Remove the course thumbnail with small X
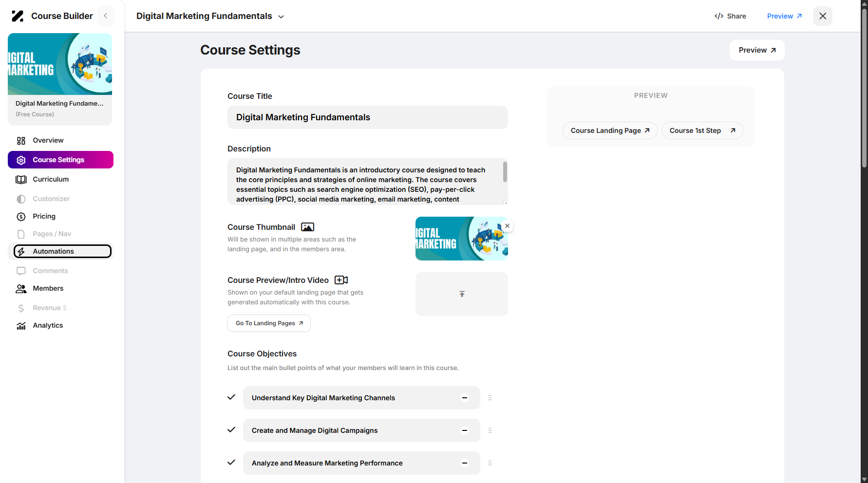Viewport: 868px width, 483px height. click(x=507, y=226)
